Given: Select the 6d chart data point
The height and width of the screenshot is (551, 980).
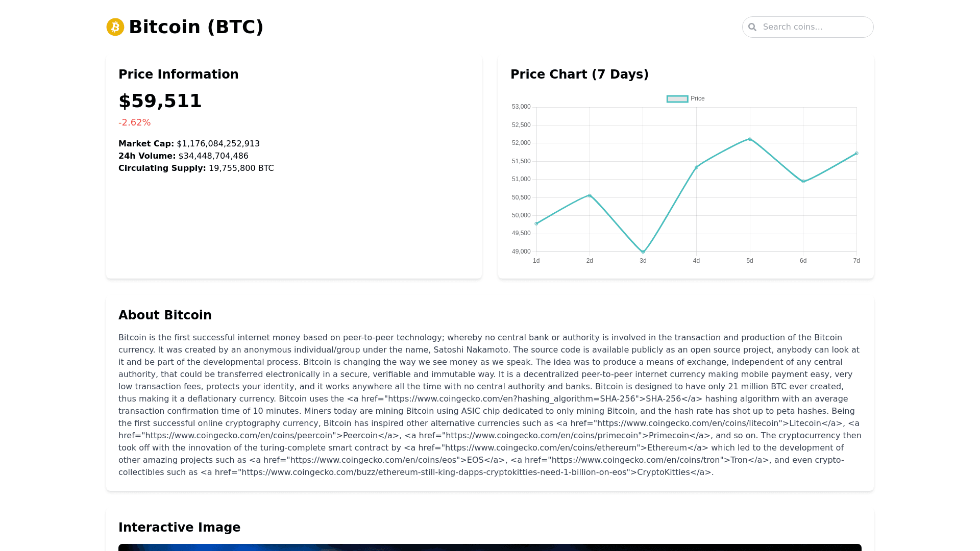Looking at the screenshot, I should 803,181.
